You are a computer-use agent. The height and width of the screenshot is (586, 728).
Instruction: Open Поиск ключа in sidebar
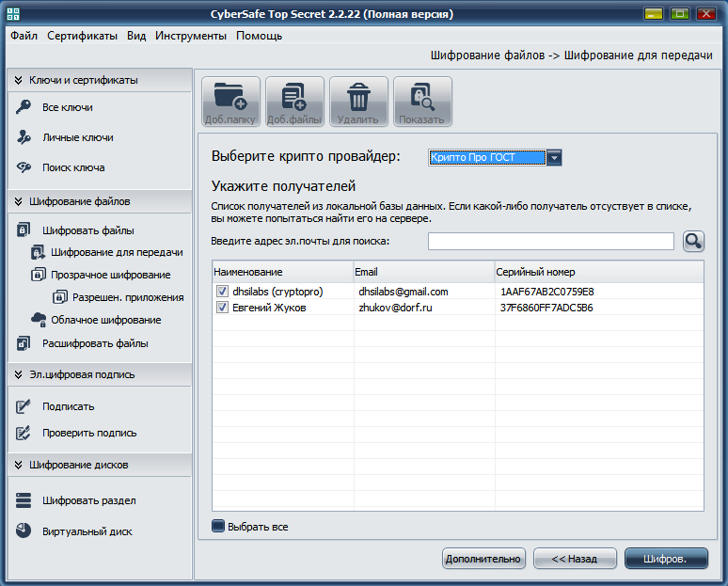tap(73, 167)
